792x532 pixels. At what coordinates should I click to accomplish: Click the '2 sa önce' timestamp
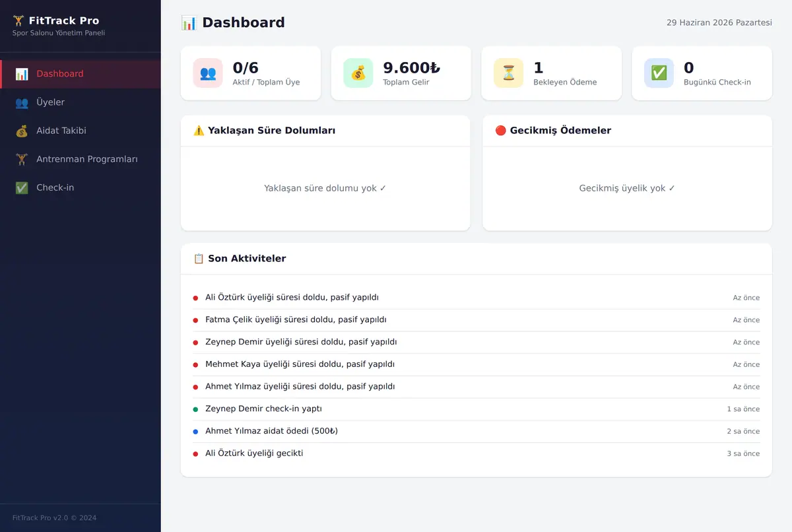click(743, 432)
